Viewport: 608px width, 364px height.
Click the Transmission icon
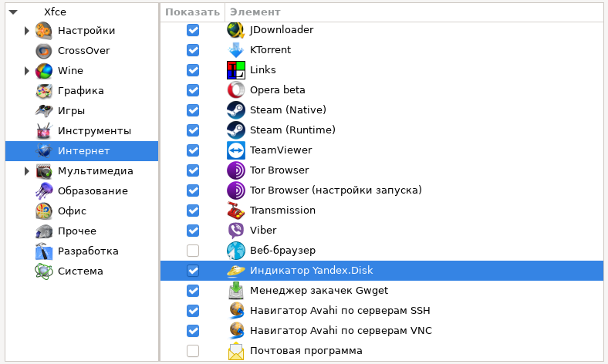tap(235, 211)
